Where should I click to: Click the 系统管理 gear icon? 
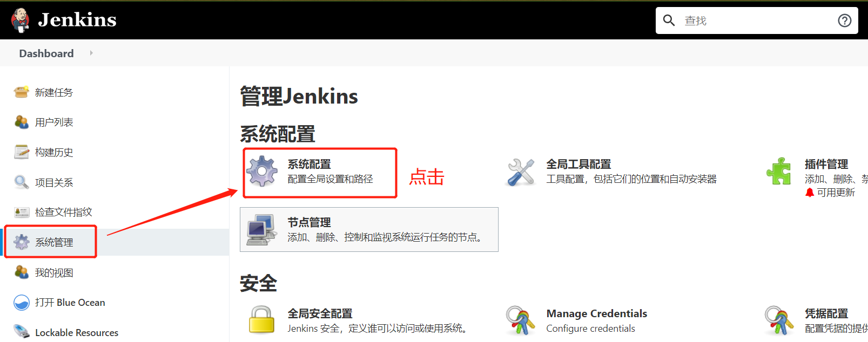click(22, 242)
